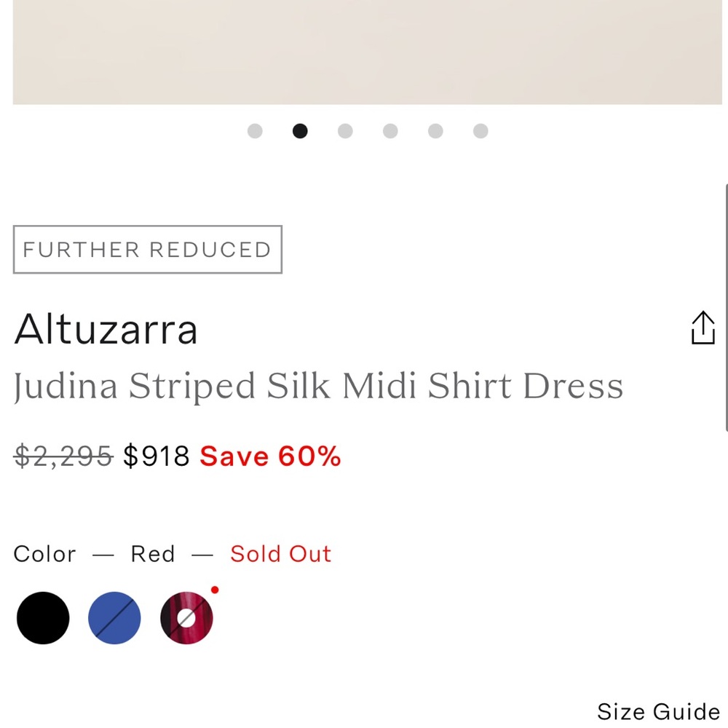Viewport: 728px width, 728px height.
Task: Click the Altuzarra brand name
Action: click(106, 329)
